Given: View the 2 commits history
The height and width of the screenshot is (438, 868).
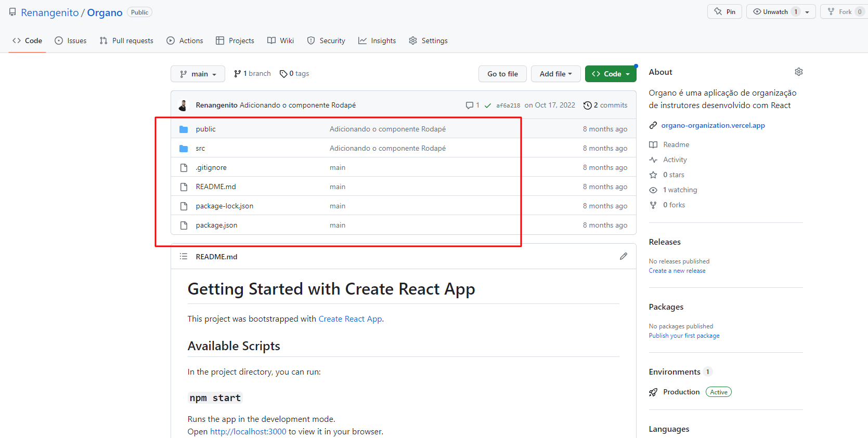Looking at the screenshot, I should click(x=605, y=105).
